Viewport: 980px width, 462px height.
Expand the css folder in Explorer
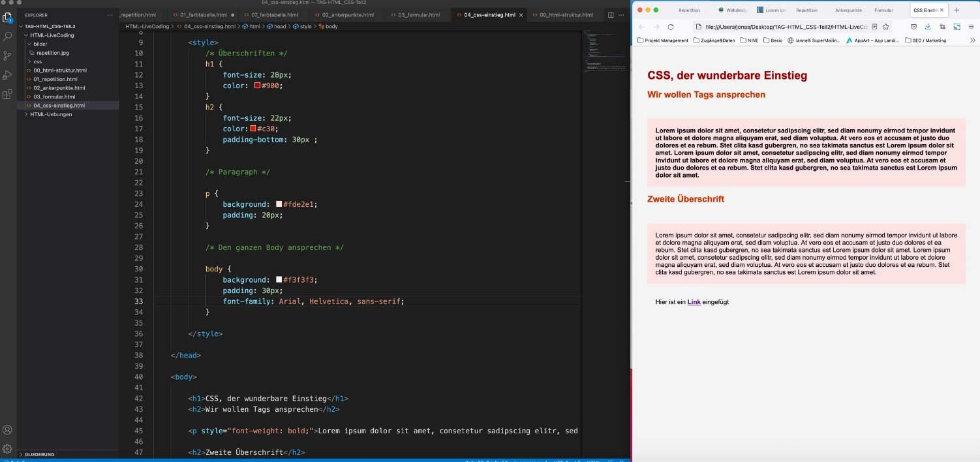[37, 61]
